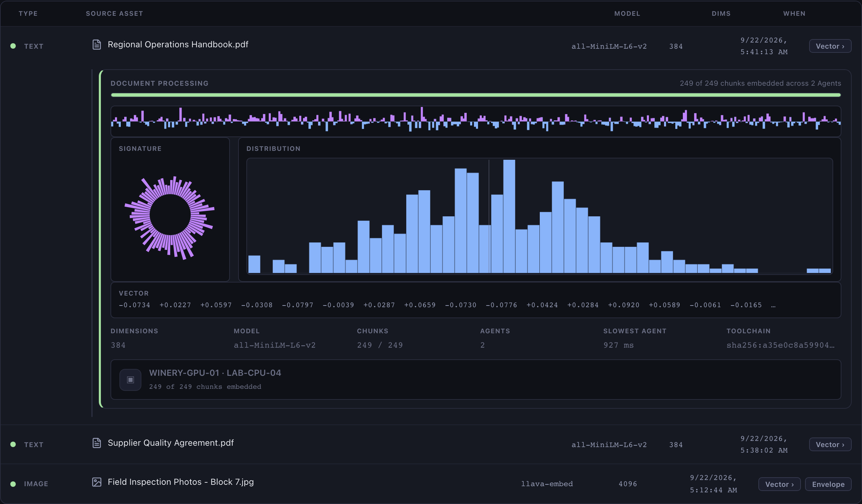Viewport: 862px width, 504px height.
Task: Click the Supplier Quality Agreement document icon
Action: click(x=97, y=443)
